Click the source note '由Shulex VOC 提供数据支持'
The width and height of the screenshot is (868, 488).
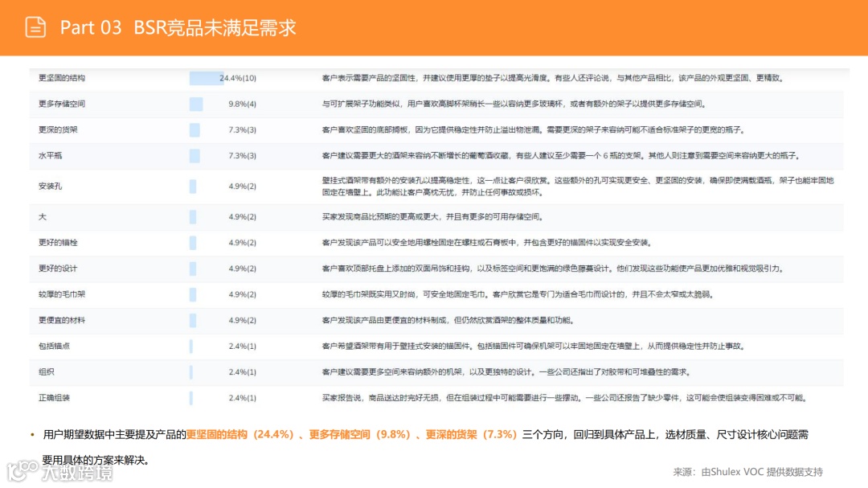pos(762,472)
